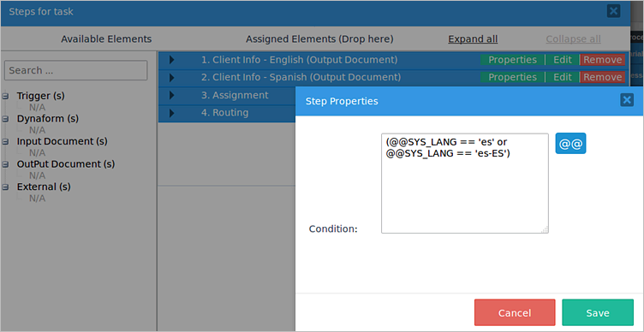Collapse the OutPut Document (s) tree node
Screen dimensions: 644x332
pyautogui.click(x=5, y=164)
